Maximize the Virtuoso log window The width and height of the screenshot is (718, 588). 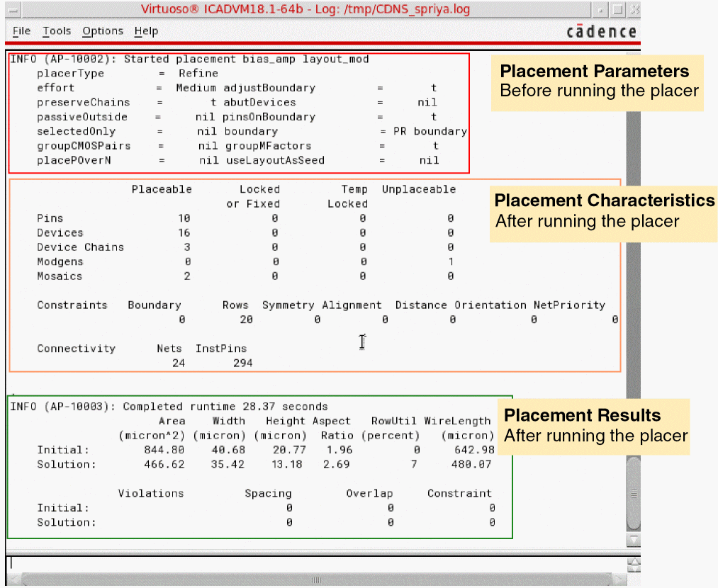[x=618, y=10]
